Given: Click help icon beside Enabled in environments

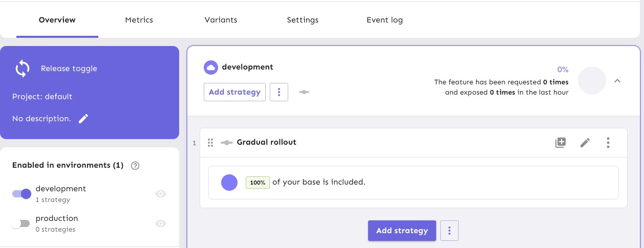Looking at the screenshot, I should point(136,166).
